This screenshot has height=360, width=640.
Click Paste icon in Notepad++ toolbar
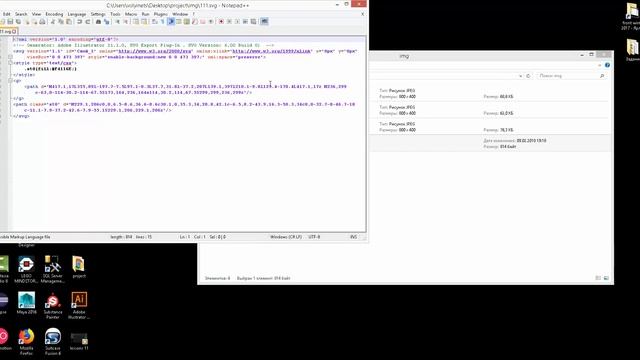click(x=69, y=21)
